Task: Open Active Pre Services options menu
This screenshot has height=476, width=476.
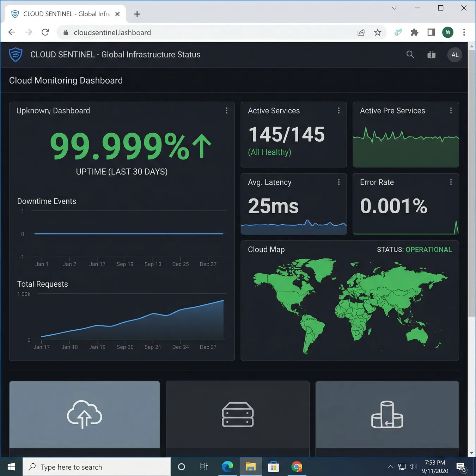Action: click(x=451, y=111)
